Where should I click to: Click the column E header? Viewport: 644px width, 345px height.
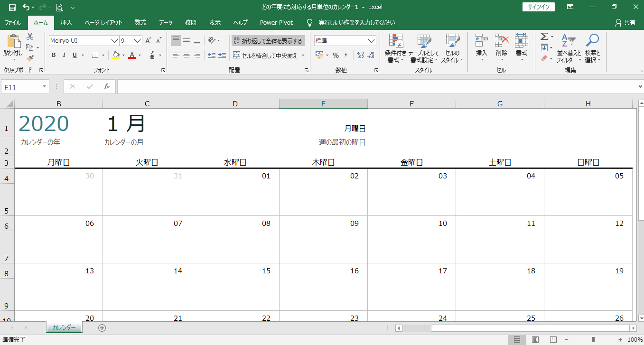(323, 103)
